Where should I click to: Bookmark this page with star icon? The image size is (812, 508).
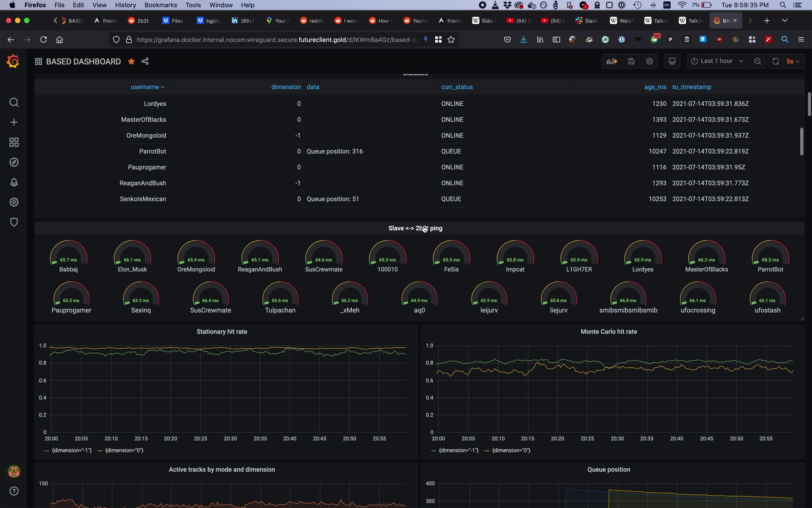click(451, 40)
